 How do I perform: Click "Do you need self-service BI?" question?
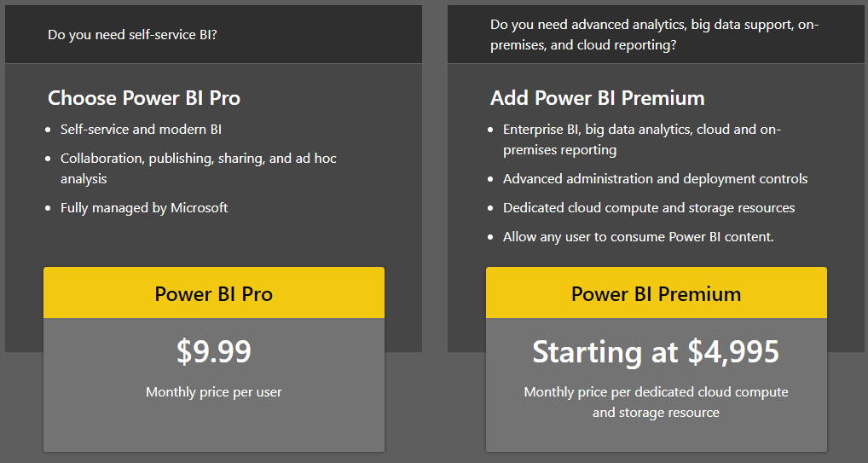[138, 35]
